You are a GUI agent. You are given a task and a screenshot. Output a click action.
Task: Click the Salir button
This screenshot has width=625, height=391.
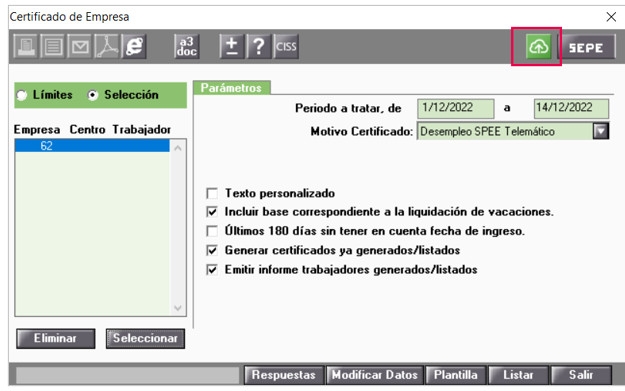581,375
